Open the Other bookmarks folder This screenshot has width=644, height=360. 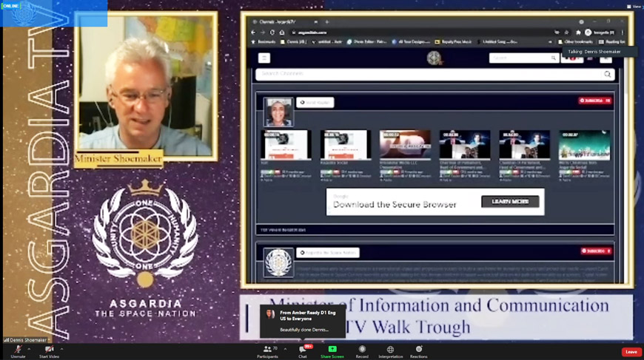tap(574, 42)
